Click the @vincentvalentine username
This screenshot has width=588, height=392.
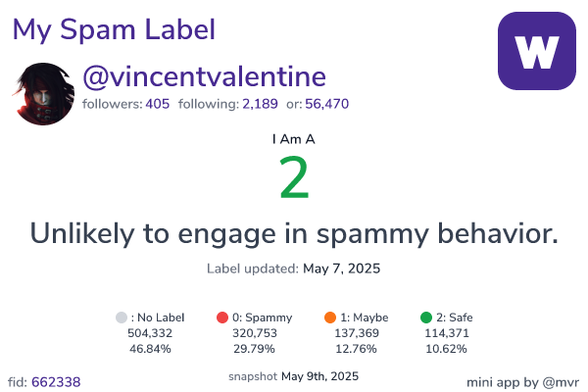[x=204, y=76]
